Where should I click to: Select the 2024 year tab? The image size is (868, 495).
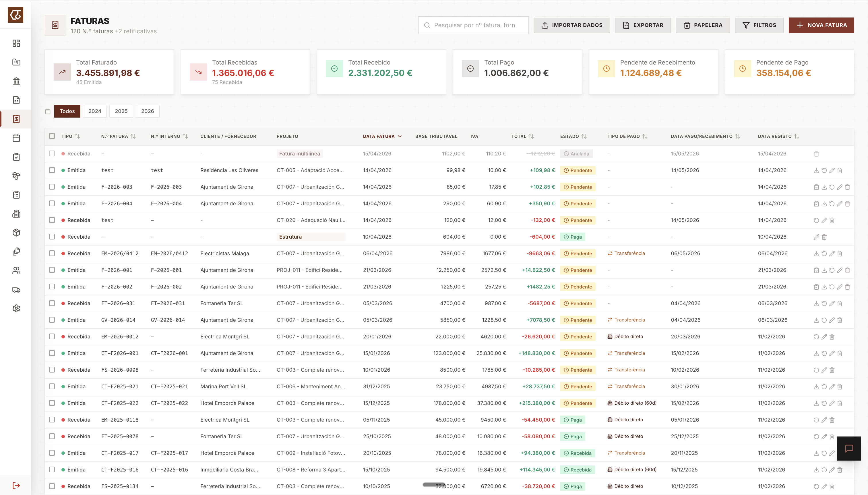pyautogui.click(x=95, y=111)
